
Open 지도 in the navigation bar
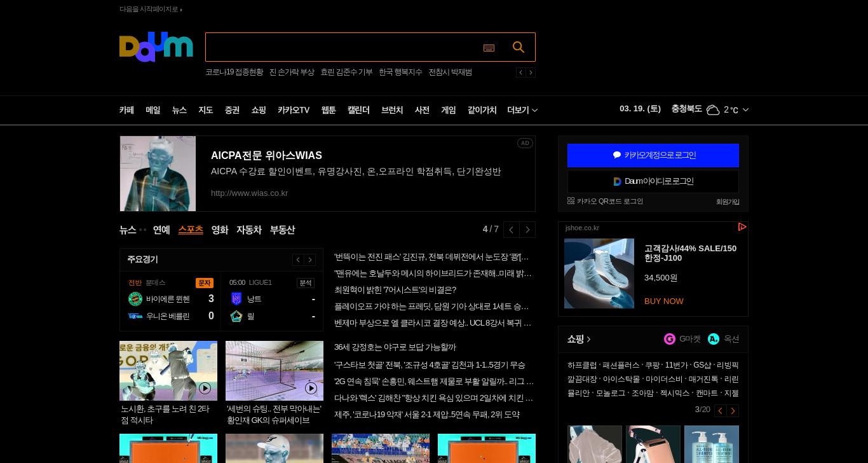pyautogui.click(x=205, y=110)
